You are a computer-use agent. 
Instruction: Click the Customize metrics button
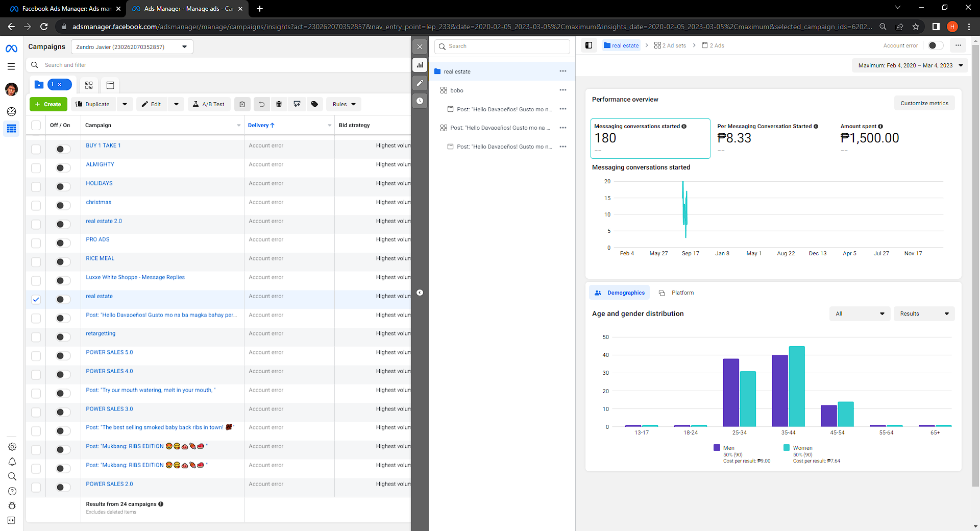924,103
